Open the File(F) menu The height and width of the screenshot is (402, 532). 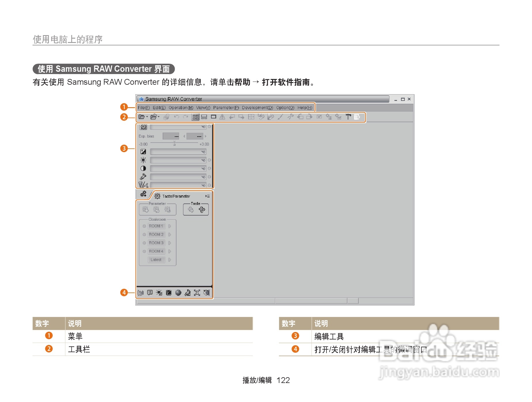(144, 108)
